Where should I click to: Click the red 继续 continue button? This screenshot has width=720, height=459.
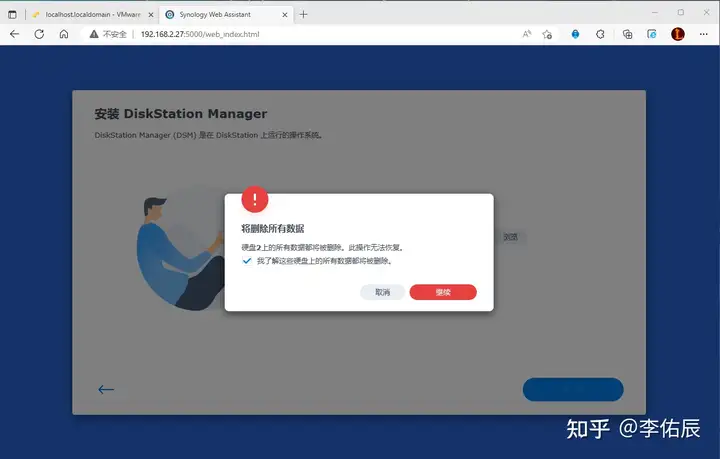[x=443, y=292]
